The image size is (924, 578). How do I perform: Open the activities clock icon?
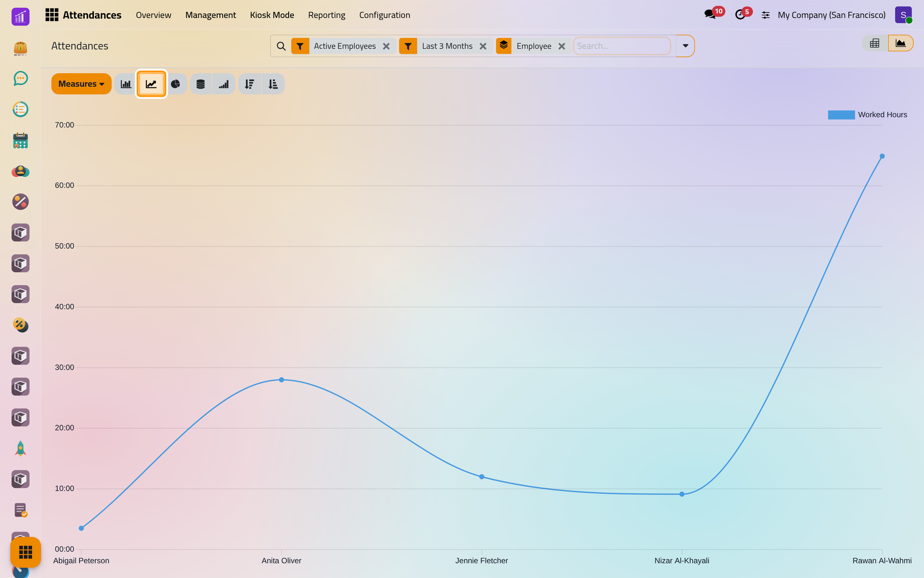pos(740,14)
